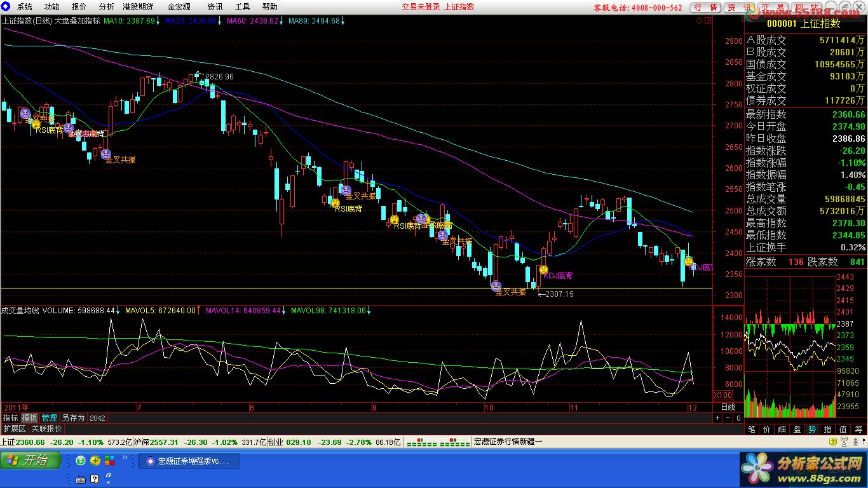Switch to the 盘 panel tab
The height and width of the screenshot is (488, 868).
pos(797,430)
